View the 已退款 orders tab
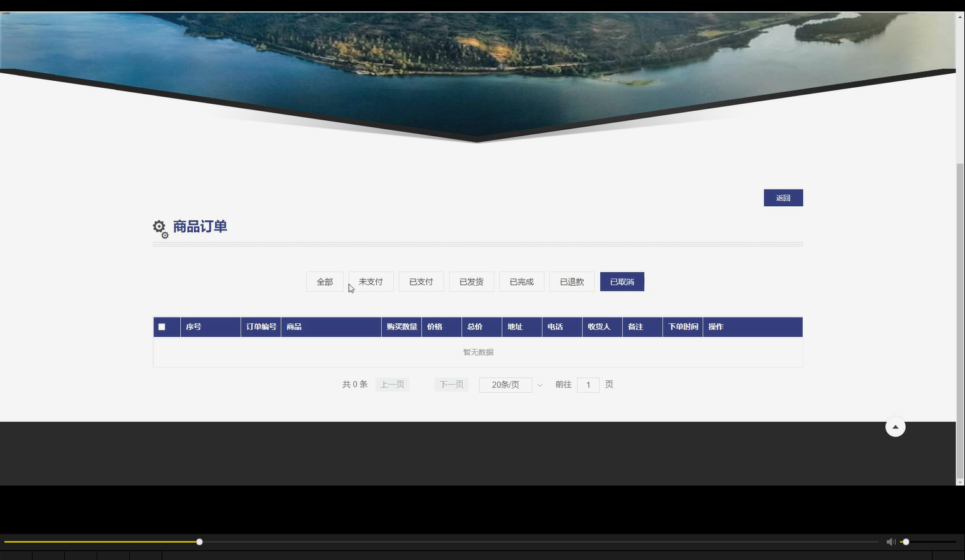 (x=572, y=282)
